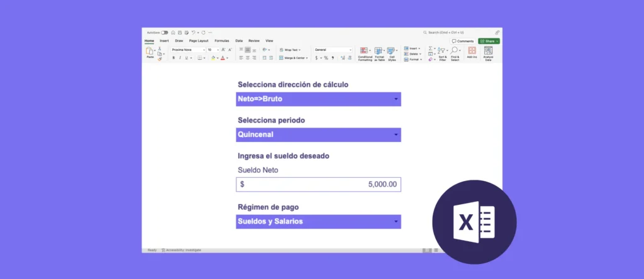Open the Insert cells dropdown
This screenshot has width=644, height=279.
click(x=413, y=48)
